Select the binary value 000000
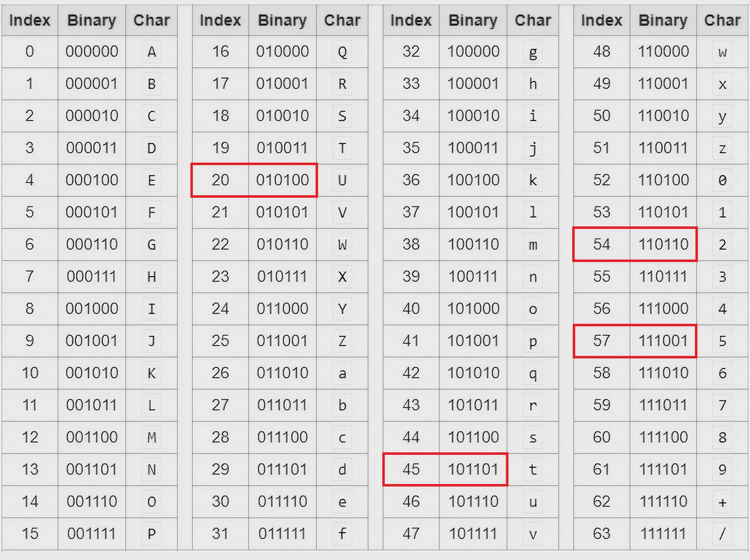The height and width of the screenshot is (560, 750). click(x=92, y=52)
